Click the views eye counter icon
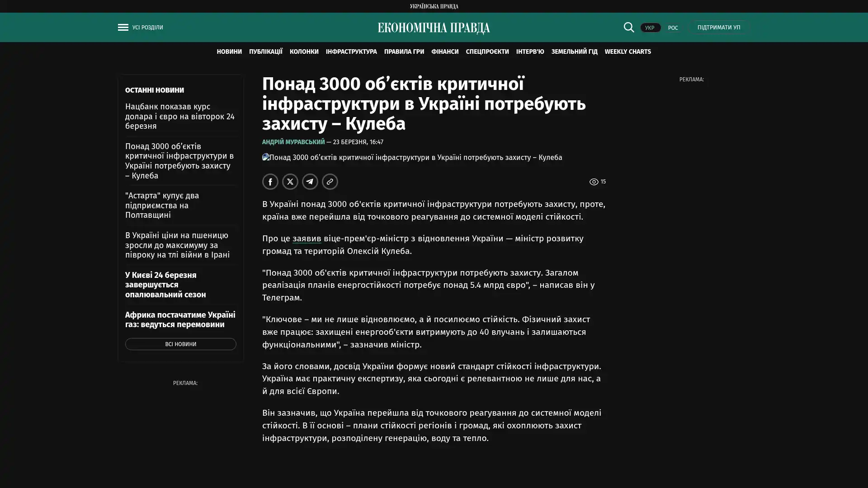Viewport: 868px width, 488px height. pos(594,182)
